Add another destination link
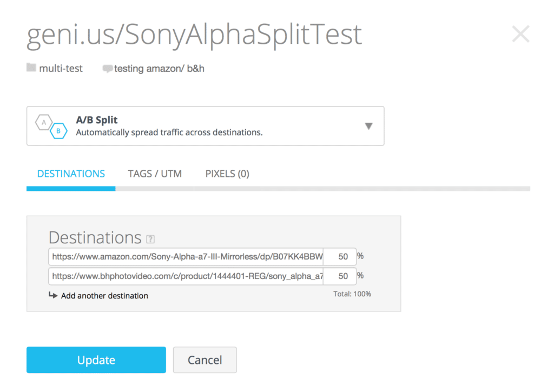Screen dimensions: 554x392 pyautogui.click(x=104, y=296)
